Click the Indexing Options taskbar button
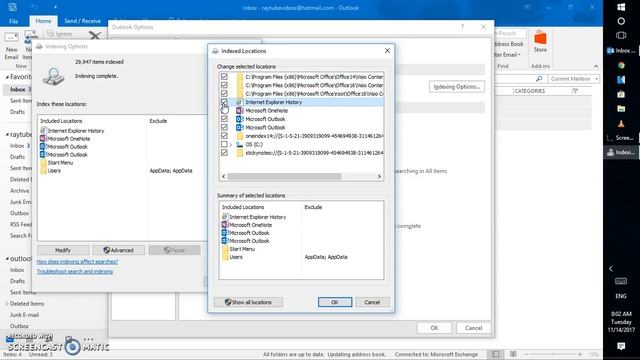640x360 pixels. click(x=621, y=152)
